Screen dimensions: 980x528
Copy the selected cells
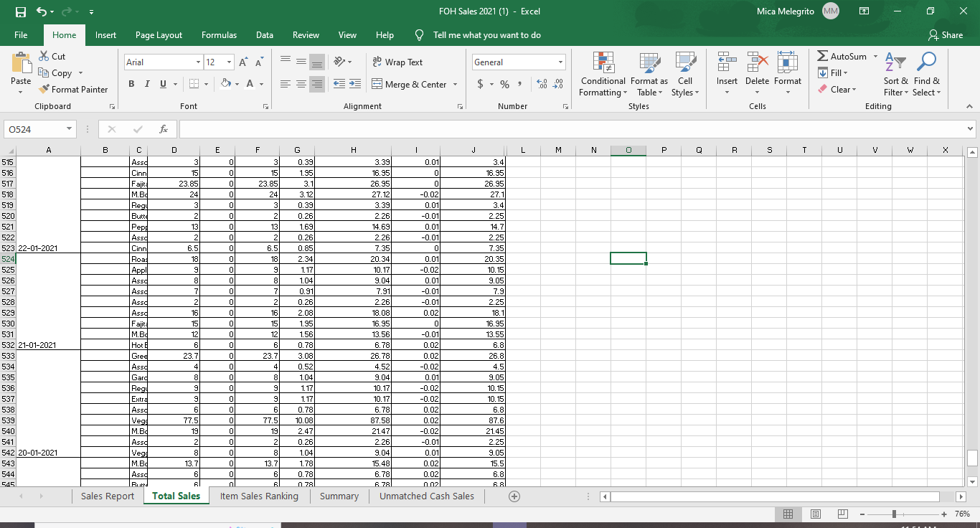(56, 72)
